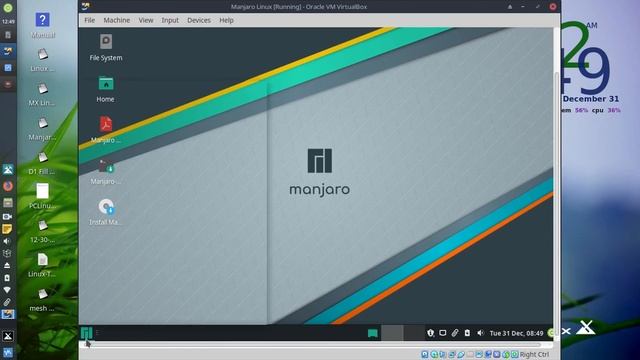Open the Machine menu in VirtualBox
640x360 pixels.
coord(116,20)
